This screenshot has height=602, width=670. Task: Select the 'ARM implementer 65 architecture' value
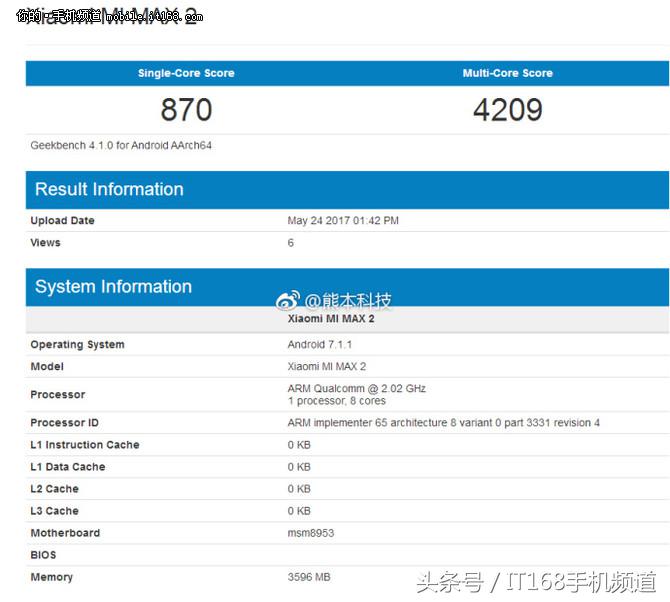point(444,423)
